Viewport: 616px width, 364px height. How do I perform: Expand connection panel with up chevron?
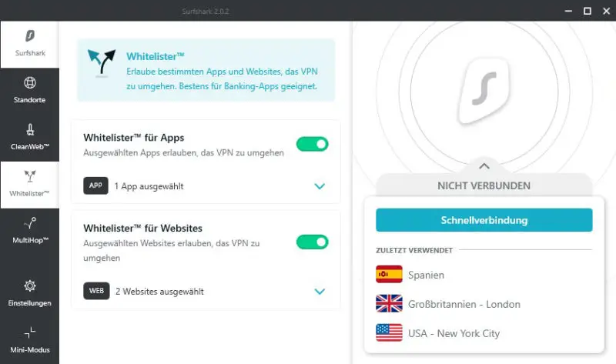tap(484, 166)
